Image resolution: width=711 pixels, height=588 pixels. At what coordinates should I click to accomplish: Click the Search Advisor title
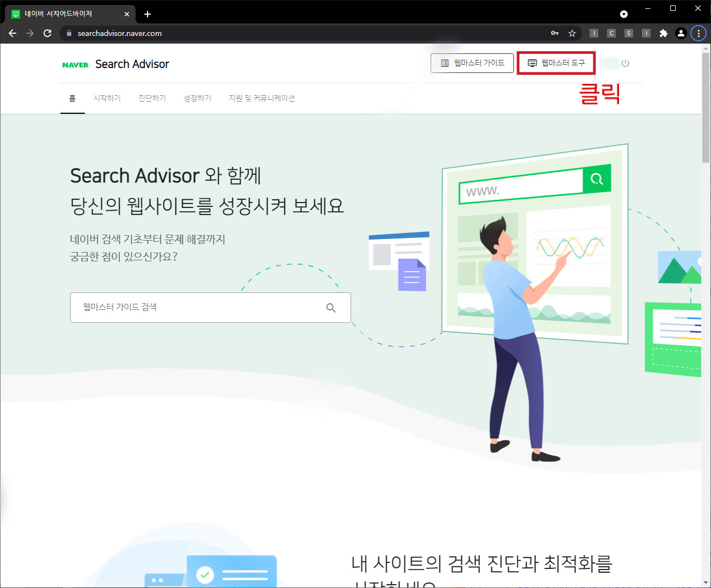pyautogui.click(x=132, y=64)
